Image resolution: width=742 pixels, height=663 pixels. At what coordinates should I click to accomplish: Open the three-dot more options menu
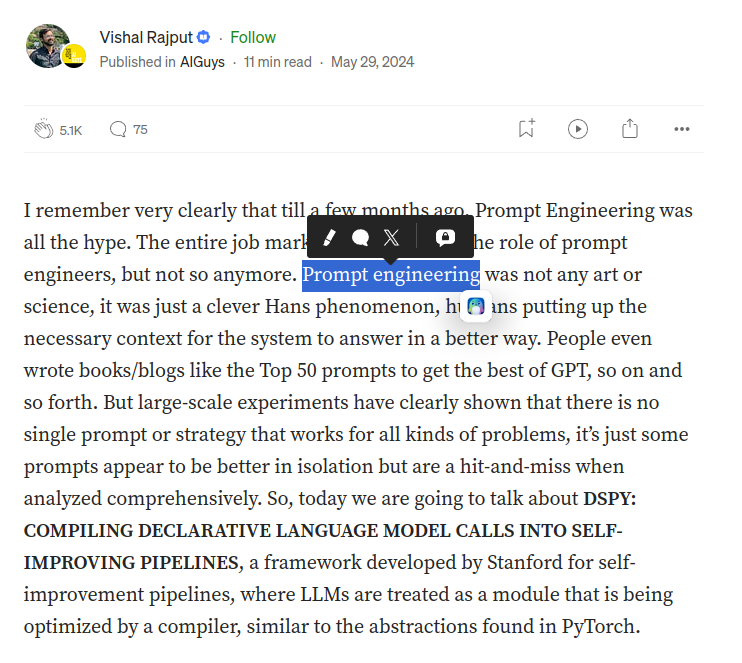click(682, 129)
